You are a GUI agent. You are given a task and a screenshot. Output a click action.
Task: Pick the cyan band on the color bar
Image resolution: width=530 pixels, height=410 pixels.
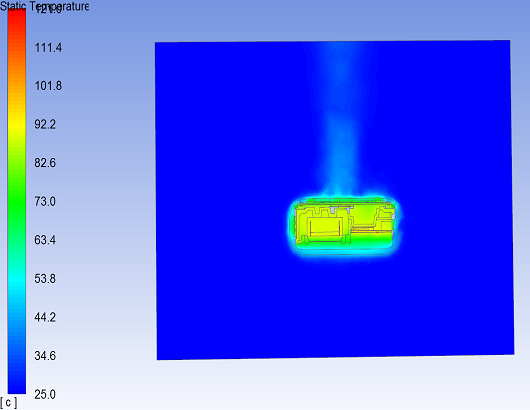[17, 280]
